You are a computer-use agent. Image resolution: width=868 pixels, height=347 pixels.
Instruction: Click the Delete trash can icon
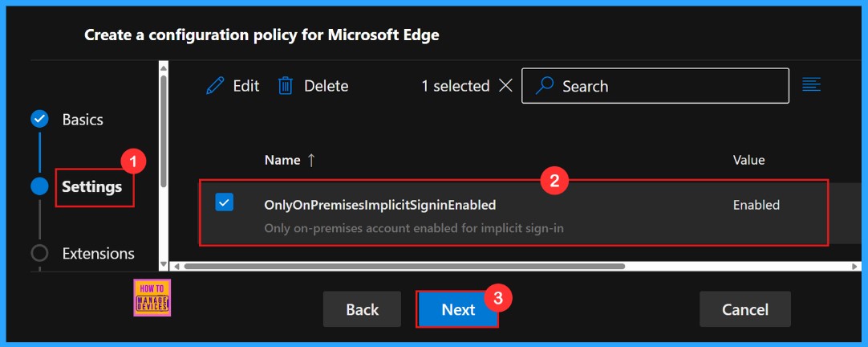pyautogui.click(x=286, y=86)
